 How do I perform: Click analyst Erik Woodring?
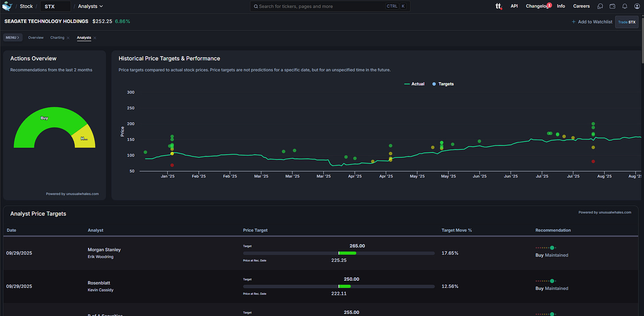(100, 257)
